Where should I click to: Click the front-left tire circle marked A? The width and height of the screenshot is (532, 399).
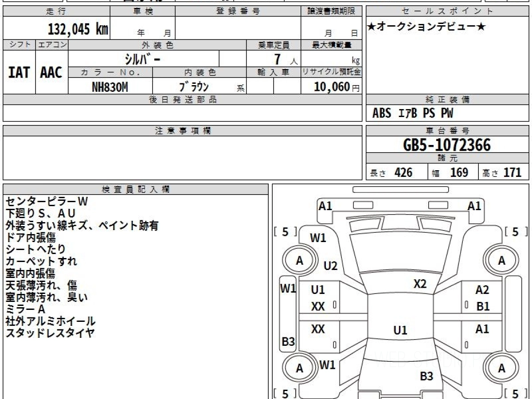tap(300, 261)
